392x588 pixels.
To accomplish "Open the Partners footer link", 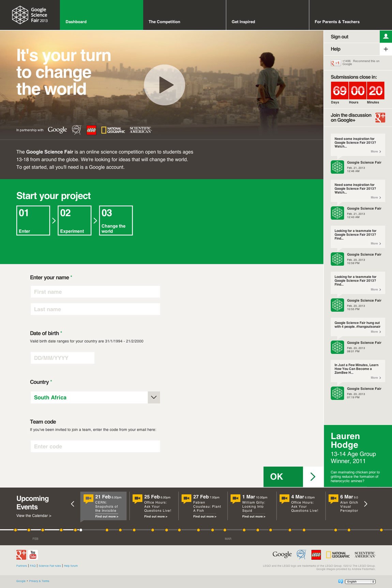I will (x=21, y=566).
